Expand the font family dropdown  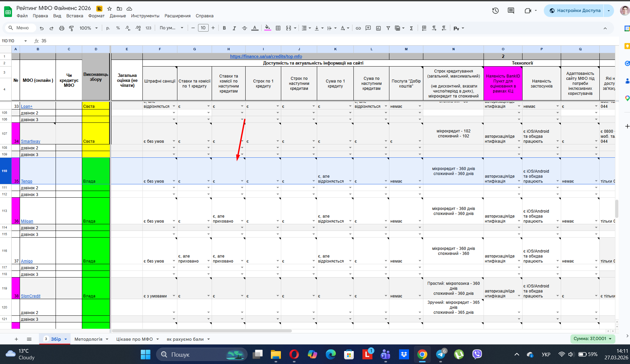pyautogui.click(x=171, y=28)
